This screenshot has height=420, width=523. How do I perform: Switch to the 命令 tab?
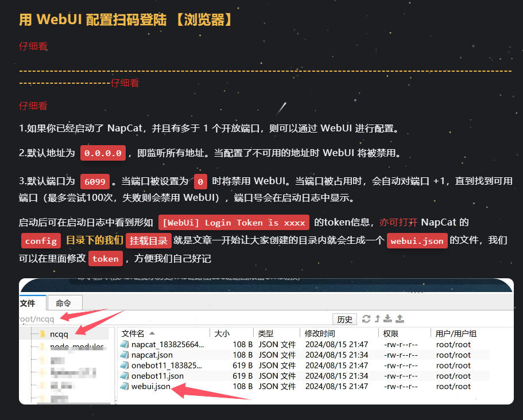tap(65, 303)
